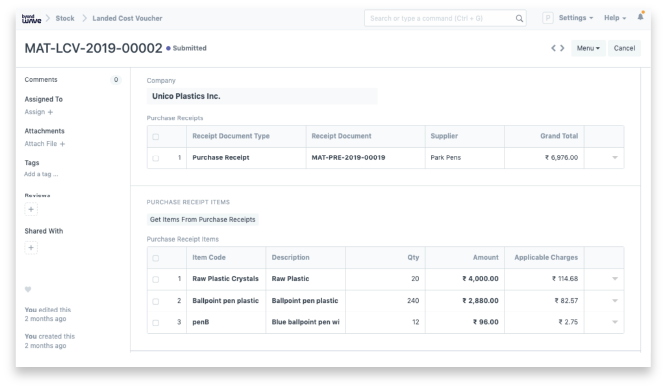
Task: Expand Raw Plastic Crystals row dropdown arrow
Action: 615,279
